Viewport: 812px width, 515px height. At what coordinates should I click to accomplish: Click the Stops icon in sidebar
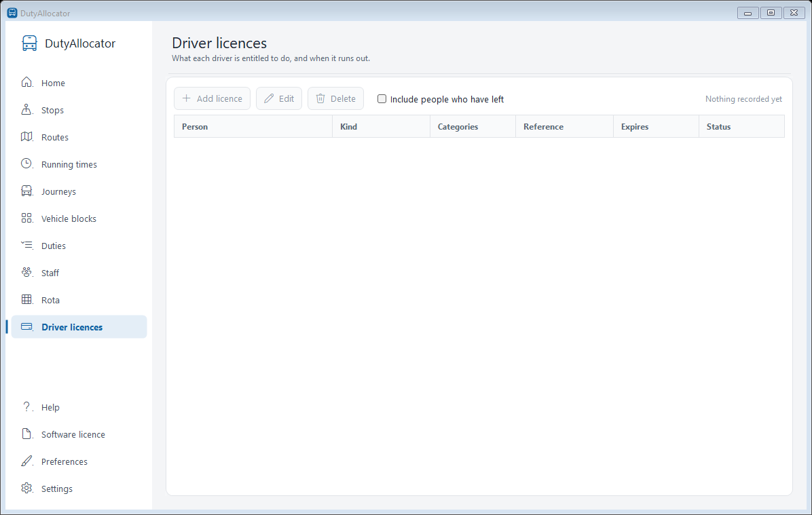[x=27, y=110]
